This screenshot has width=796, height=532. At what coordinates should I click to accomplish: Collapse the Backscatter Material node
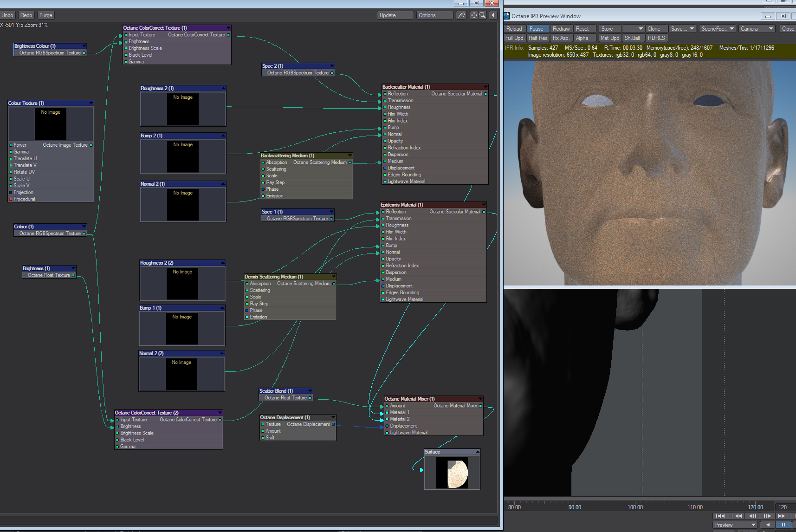(485, 87)
